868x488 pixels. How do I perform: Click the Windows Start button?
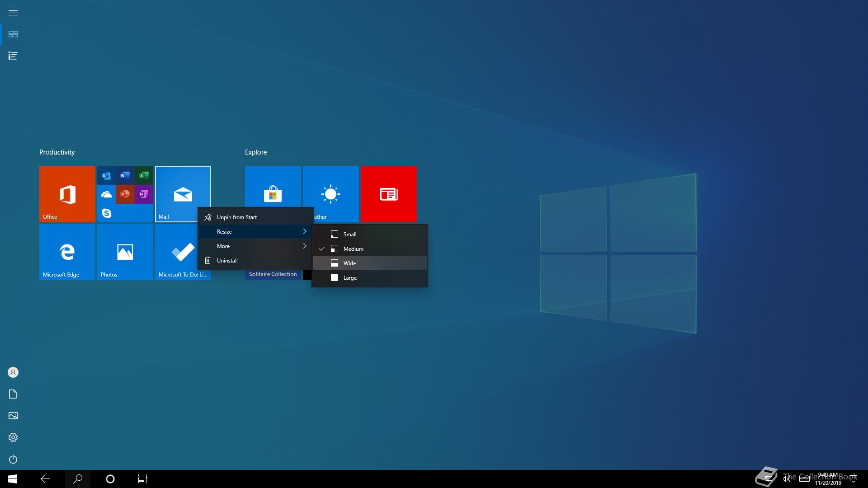13,479
